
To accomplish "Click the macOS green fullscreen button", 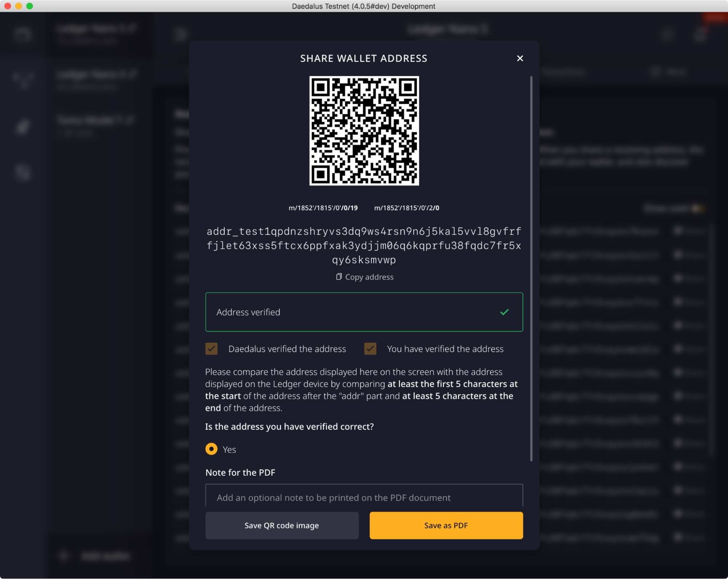I will pos(29,6).
